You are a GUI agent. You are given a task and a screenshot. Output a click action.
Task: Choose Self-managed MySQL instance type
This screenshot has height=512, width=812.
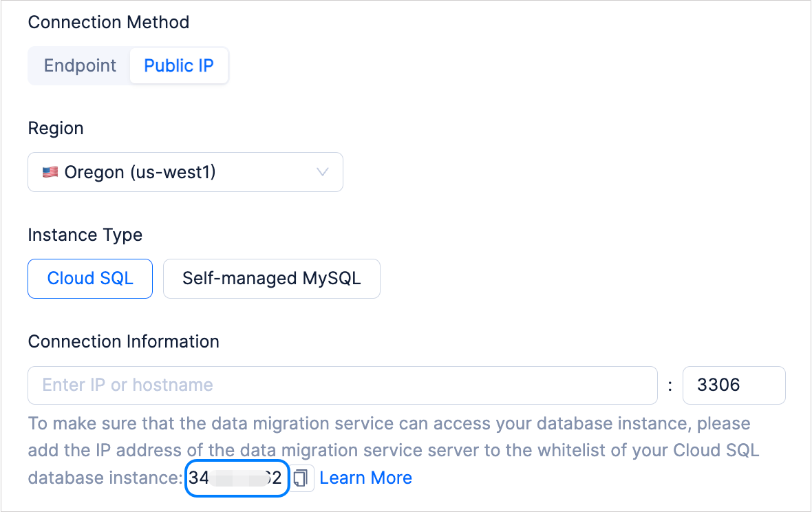[271, 279]
